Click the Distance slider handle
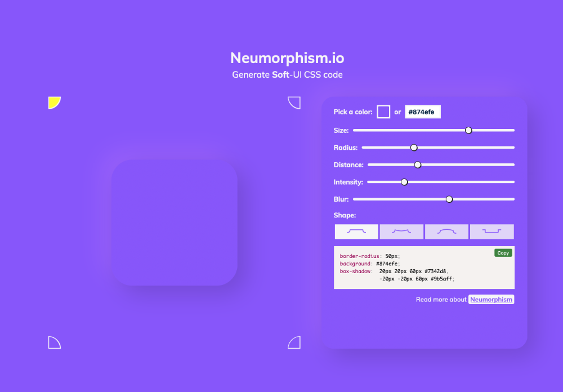This screenshot has height=392, width=563. pos(418,165)
